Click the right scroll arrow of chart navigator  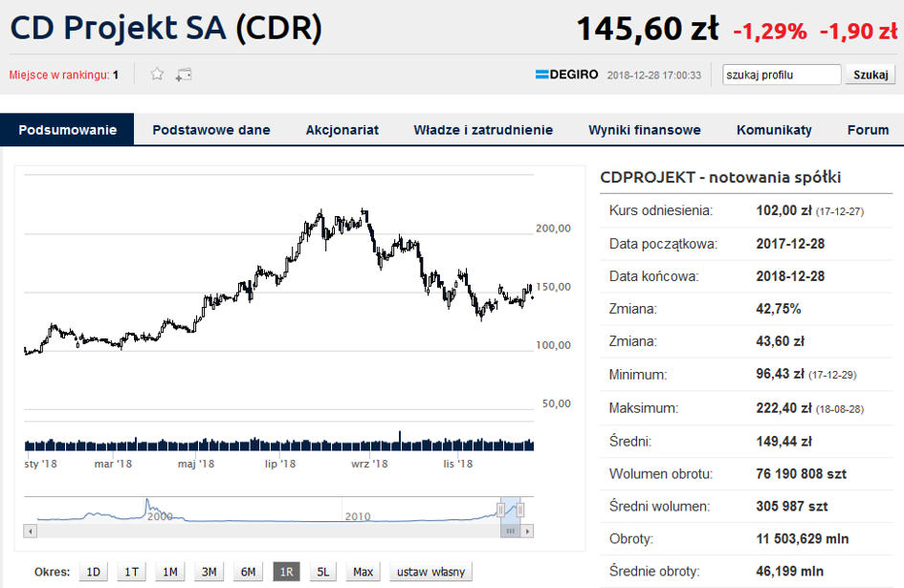(527, 531)
